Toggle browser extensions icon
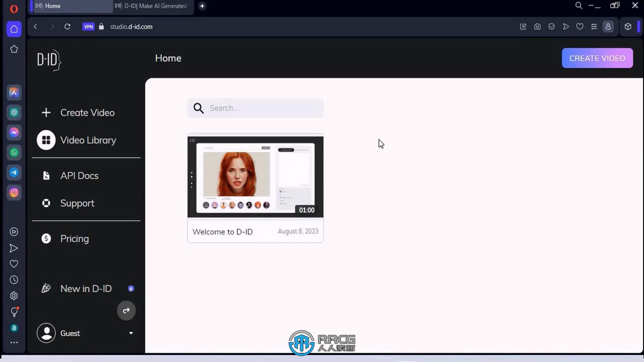Image resolution: width=644 pixels, height=362 pixels. pyautogui.click(x=628, y=26)
